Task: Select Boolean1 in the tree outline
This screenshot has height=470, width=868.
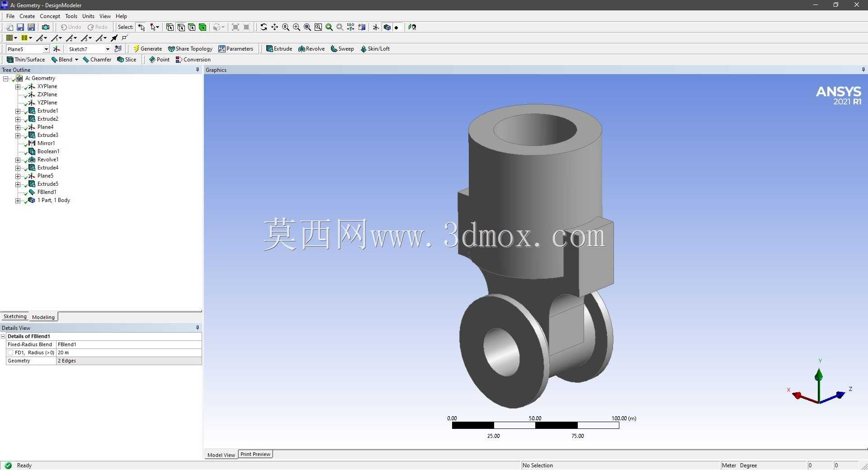Action: tap(48, 151)
